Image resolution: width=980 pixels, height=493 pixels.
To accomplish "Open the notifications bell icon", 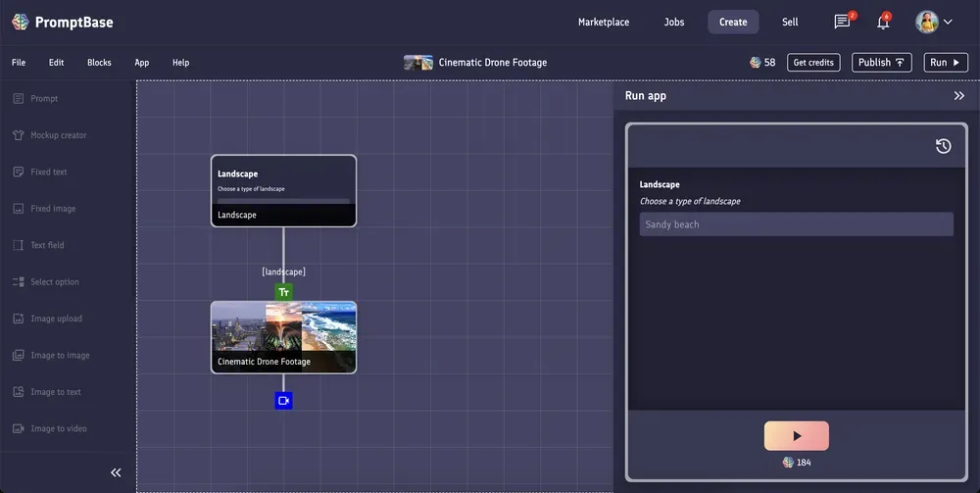I will (x=883, y=22).
